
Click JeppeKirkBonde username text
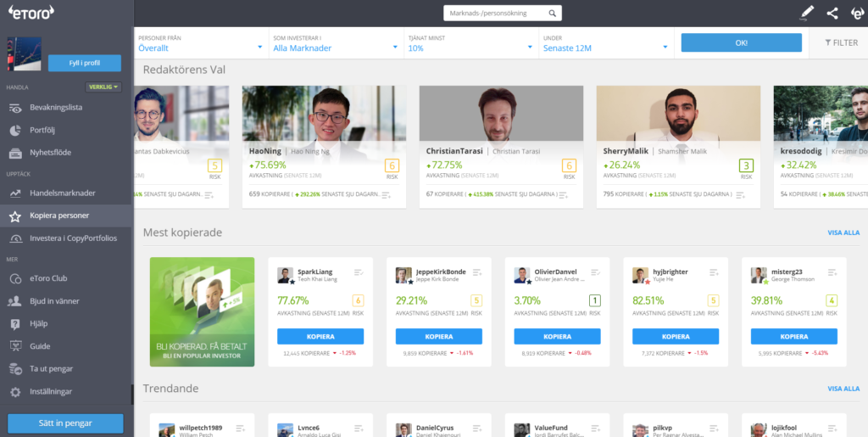(441, 272)
